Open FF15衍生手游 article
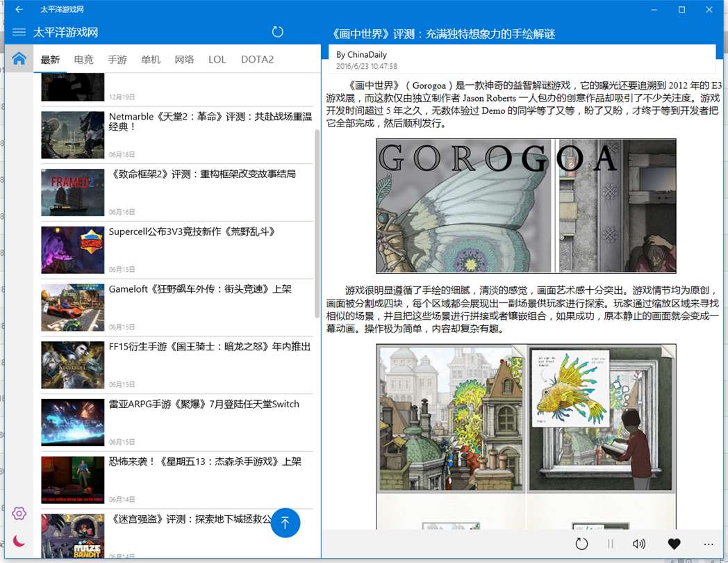 point(177,365)
